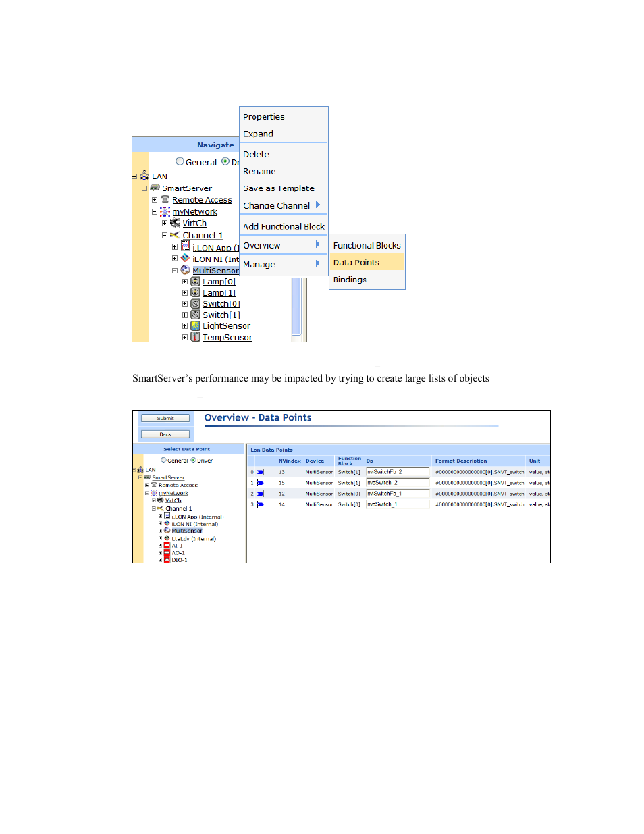The image size is (644, 834).
Task: Collapse the MultiSensor node in Navigate tree
Action: point(175,270)
